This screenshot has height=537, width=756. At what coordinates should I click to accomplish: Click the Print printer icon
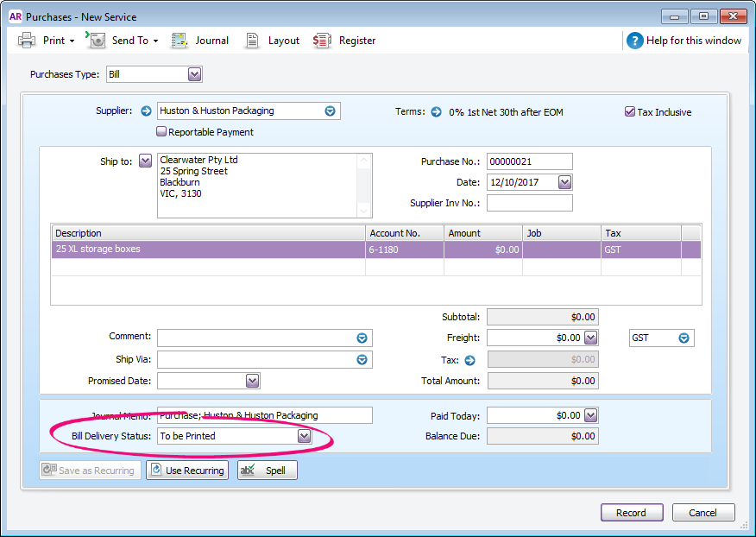(27, 41)
